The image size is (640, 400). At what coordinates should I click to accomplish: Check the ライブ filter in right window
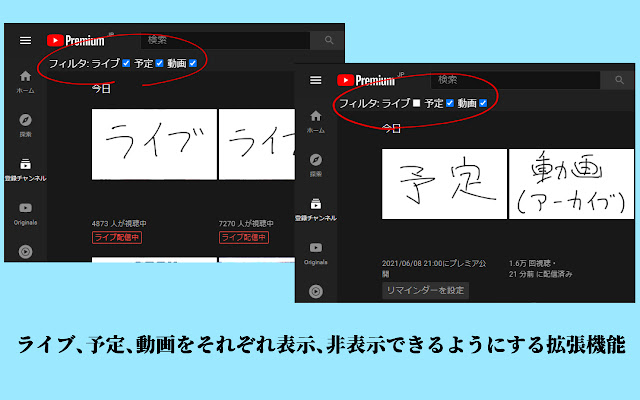[x=416, y=103]
